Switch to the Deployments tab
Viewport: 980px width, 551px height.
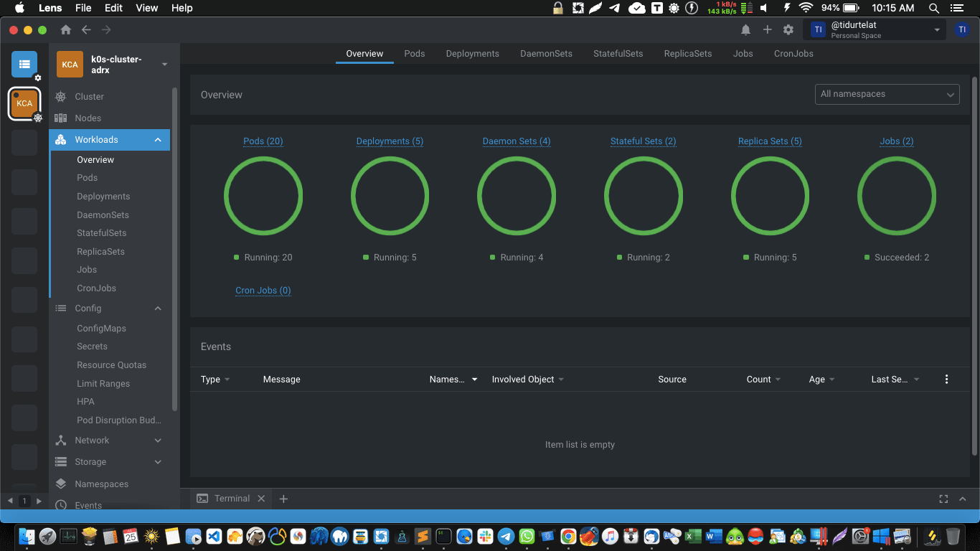[x=473, y=54]
